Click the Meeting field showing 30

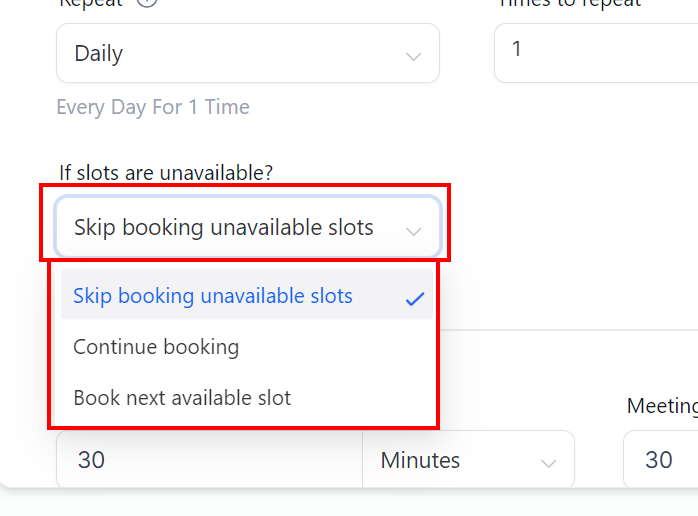click(x=661, y=459)
